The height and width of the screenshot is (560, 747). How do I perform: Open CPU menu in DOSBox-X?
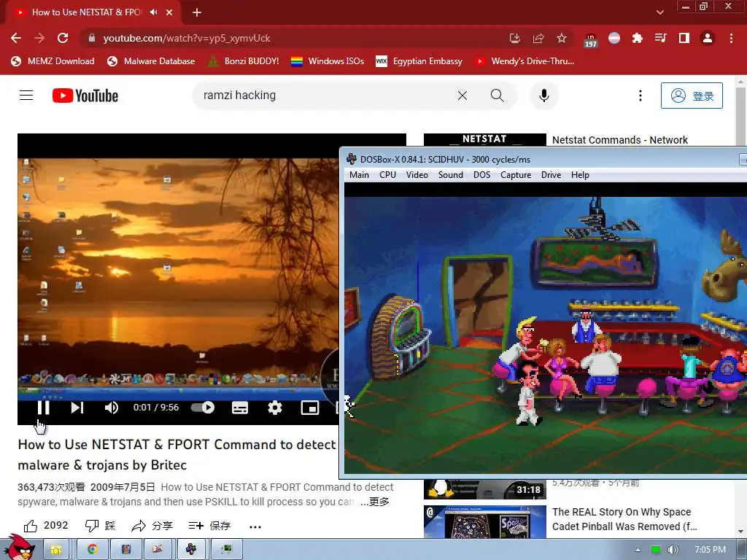[388, 175]
